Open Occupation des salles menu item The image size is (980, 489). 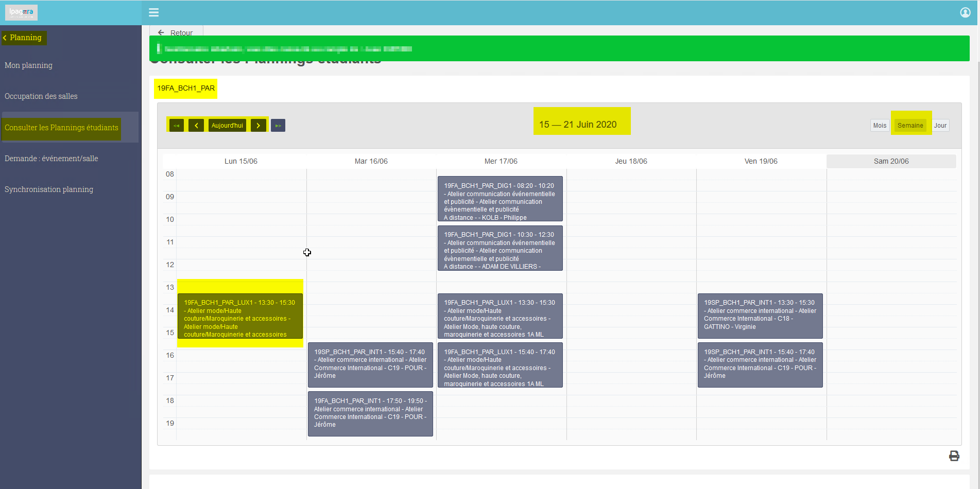click(x=41, y=96)
